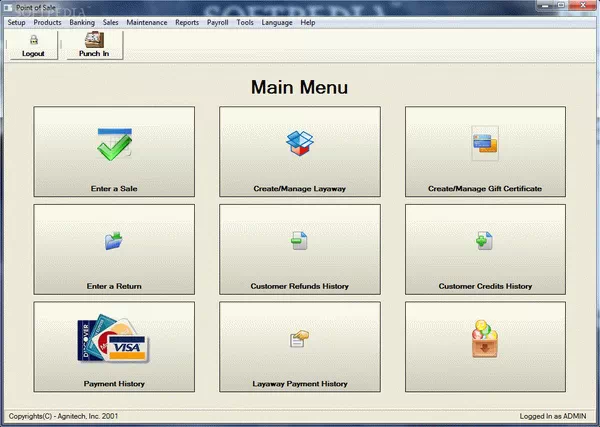Open Customer Credits History plus icon
The height and width of the screenshot is (427, 600).
[x=485, y=241]
